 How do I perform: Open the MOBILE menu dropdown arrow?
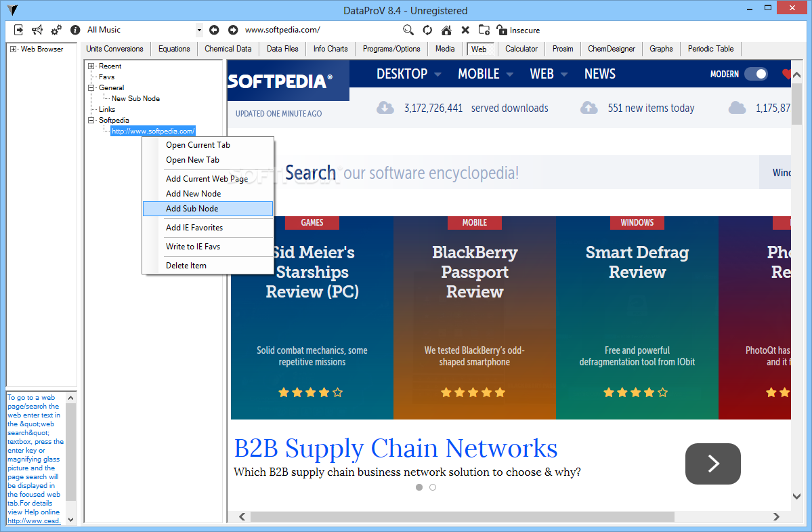tap(509, 75)
